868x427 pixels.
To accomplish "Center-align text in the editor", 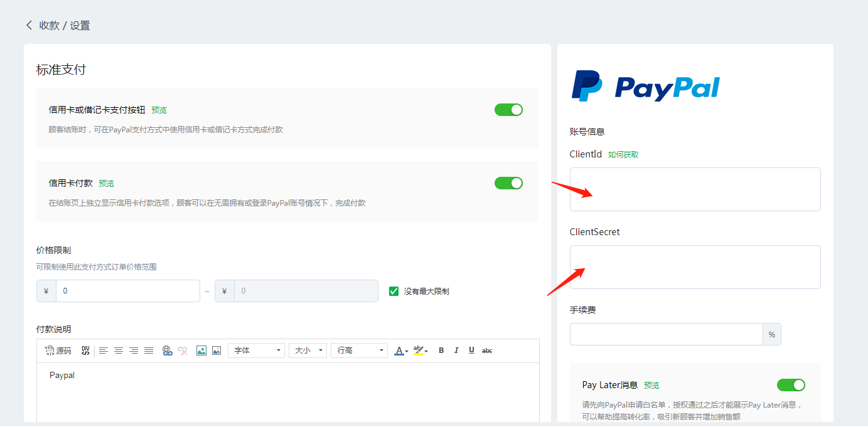I will tap(119, 351).
